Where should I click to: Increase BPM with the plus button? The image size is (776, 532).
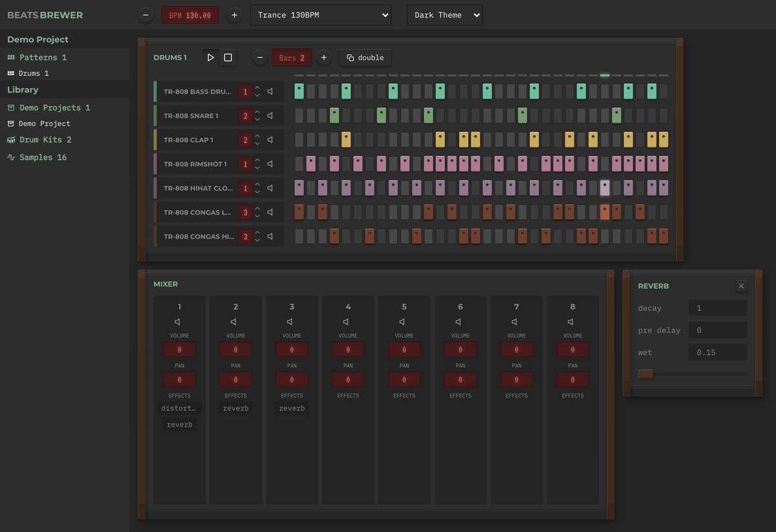tap(234, 15)
